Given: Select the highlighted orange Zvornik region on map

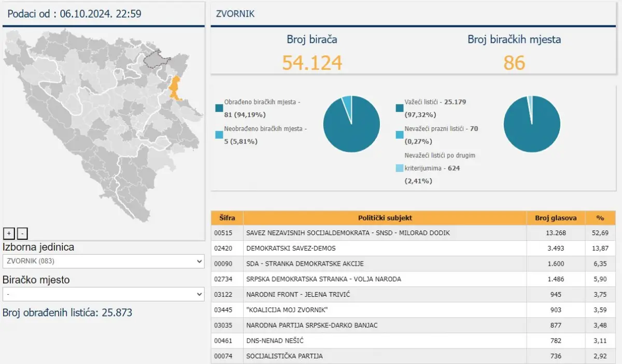Looking at the screenshot, I should click(x=175, y=88).
